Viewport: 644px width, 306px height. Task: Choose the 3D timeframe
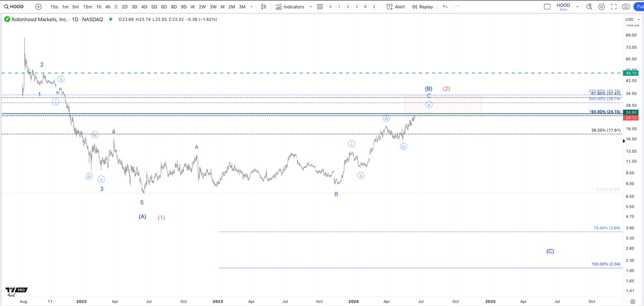pos(134,7)
